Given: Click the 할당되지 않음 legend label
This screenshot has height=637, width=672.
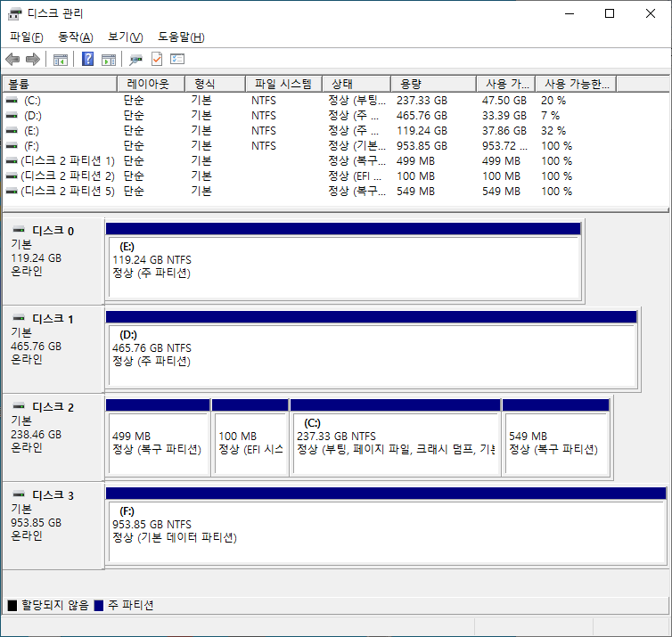Looking at the screenshot, I should click(55, 605).
